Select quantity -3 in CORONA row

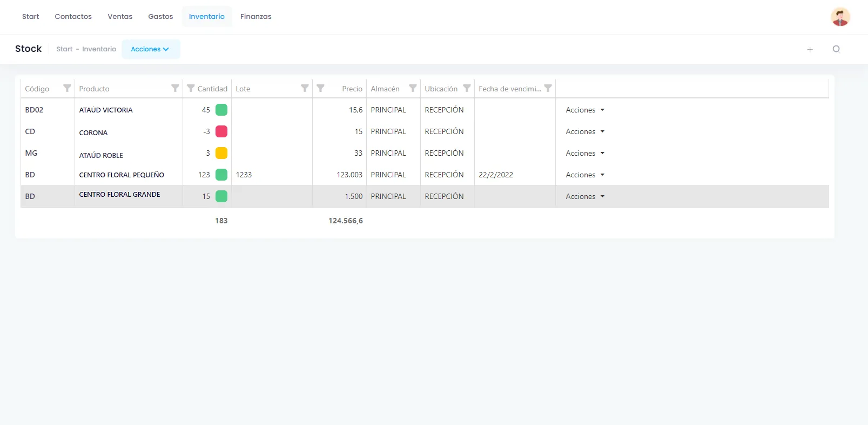(x=206, y=131)
